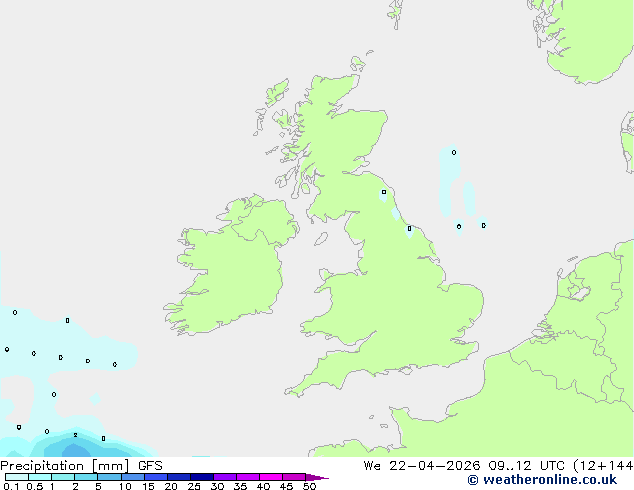Click the '35' legend scale value
This screenshot has height=490, width=634.
click(x=240, y=486)
